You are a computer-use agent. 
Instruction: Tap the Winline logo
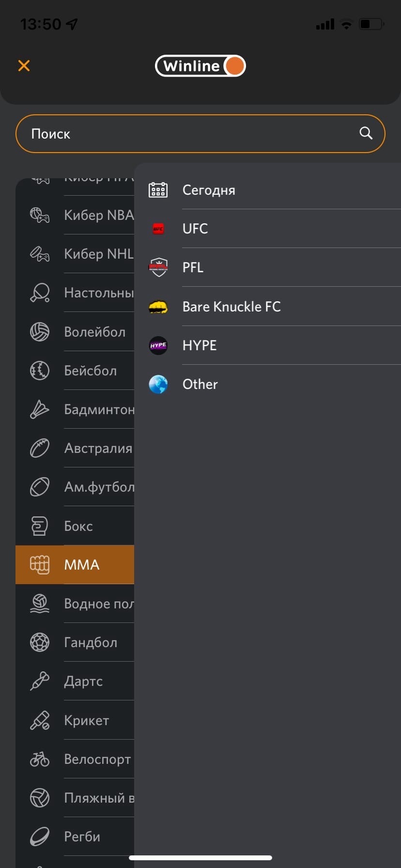click(x=200, y=66)
